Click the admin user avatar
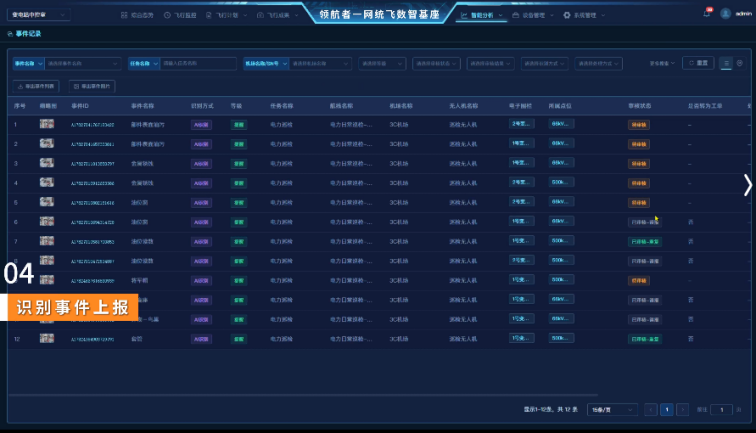The image size is (756, 433). [725, 14]
